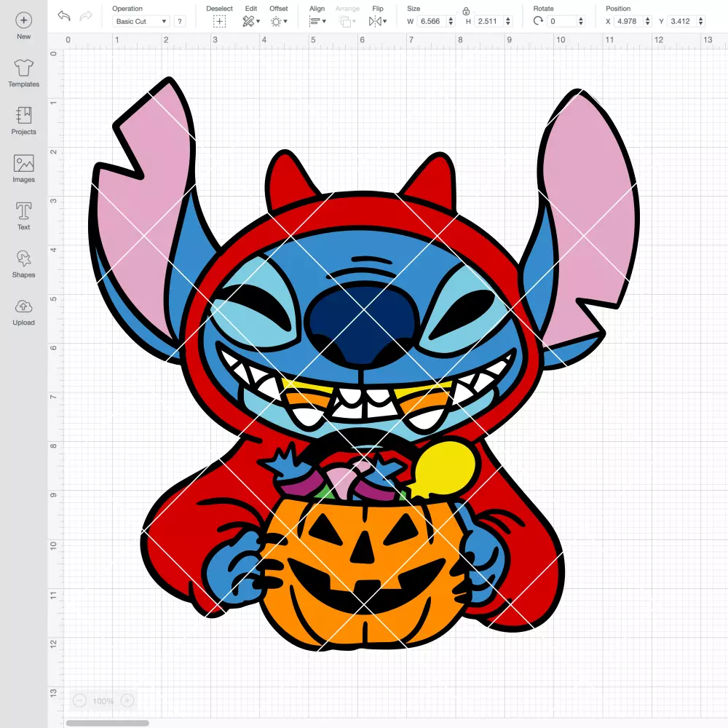Adjust the Y position stepper

point(701,21)
